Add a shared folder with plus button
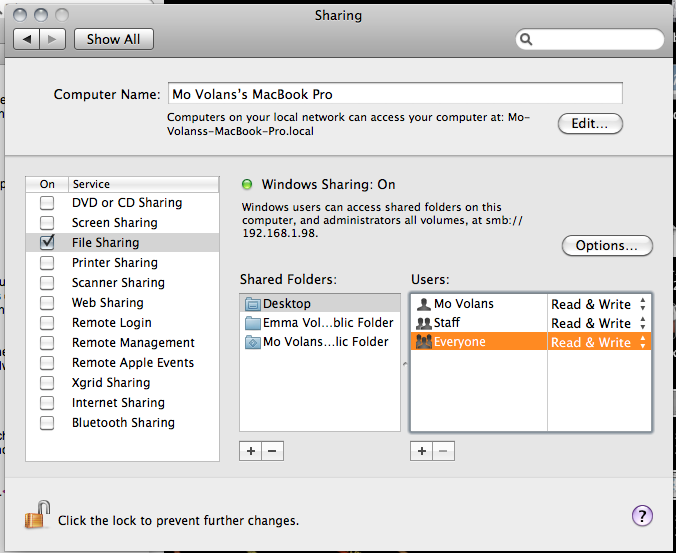676x553 pixels. (x=251, y=451)
